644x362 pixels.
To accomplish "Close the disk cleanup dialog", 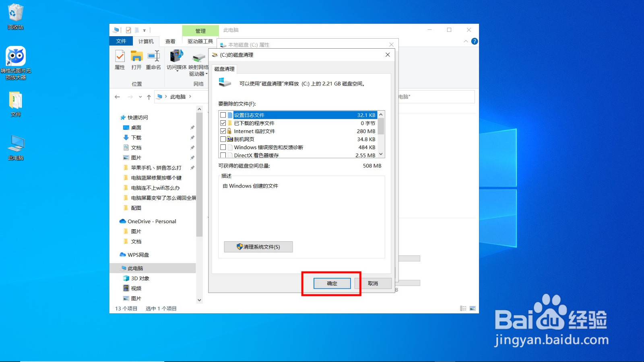I will [388, 55].
